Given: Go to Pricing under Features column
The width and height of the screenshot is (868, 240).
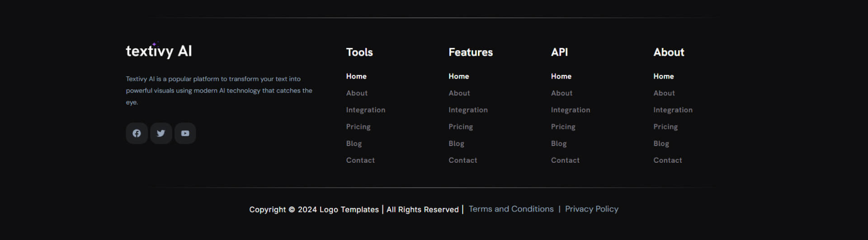Looking at the screenshot, I should 461,127.
